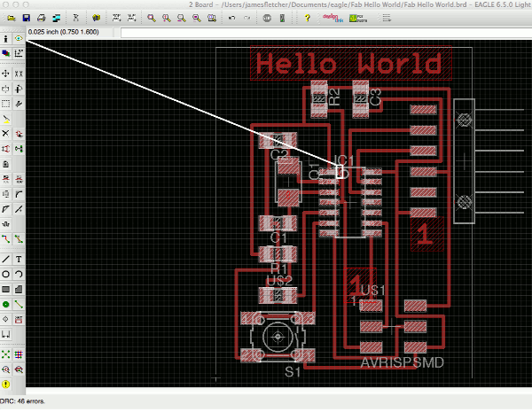This screenshot has width=532, height=412.
Task: Select the Replace part tool
Action: point(19,149)
